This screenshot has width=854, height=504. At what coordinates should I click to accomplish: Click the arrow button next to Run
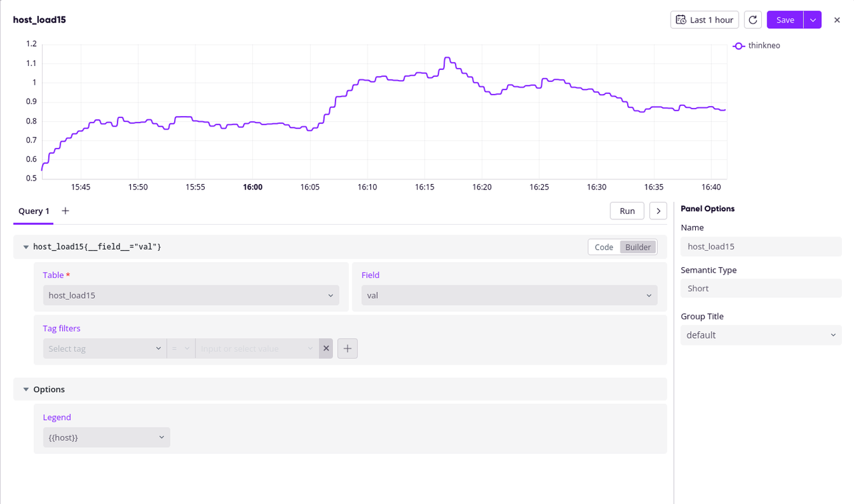click(x=658, y=211)
